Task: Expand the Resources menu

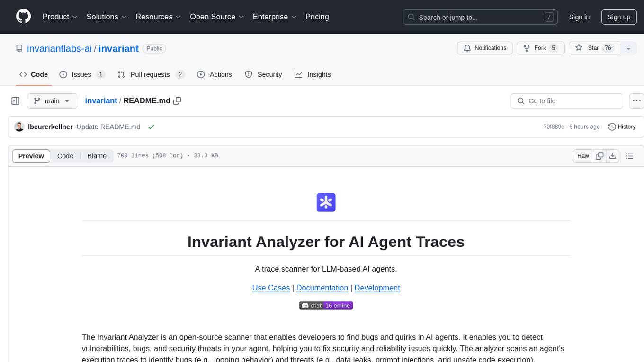Action: coord(158,17)
